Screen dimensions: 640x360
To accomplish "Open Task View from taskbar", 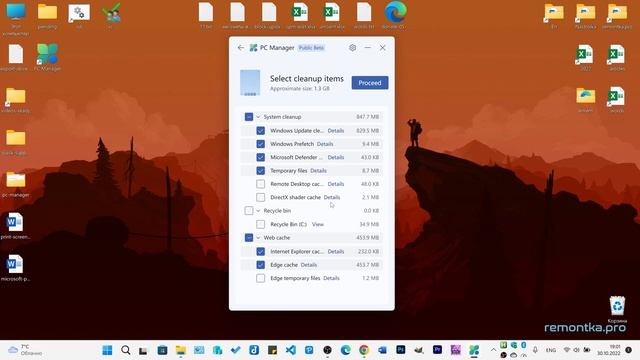I will click(x=143, y=350).
